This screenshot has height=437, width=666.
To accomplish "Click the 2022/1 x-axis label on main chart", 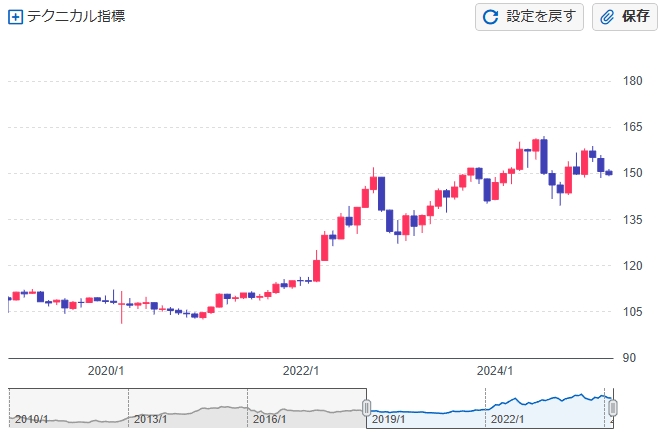I will click(x=301, y=371).
